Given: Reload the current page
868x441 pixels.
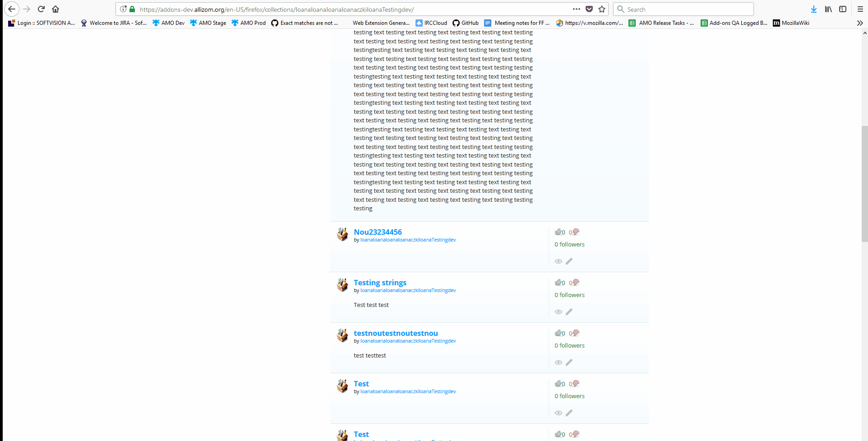Looking at the screenshot, I should (41, 9).
